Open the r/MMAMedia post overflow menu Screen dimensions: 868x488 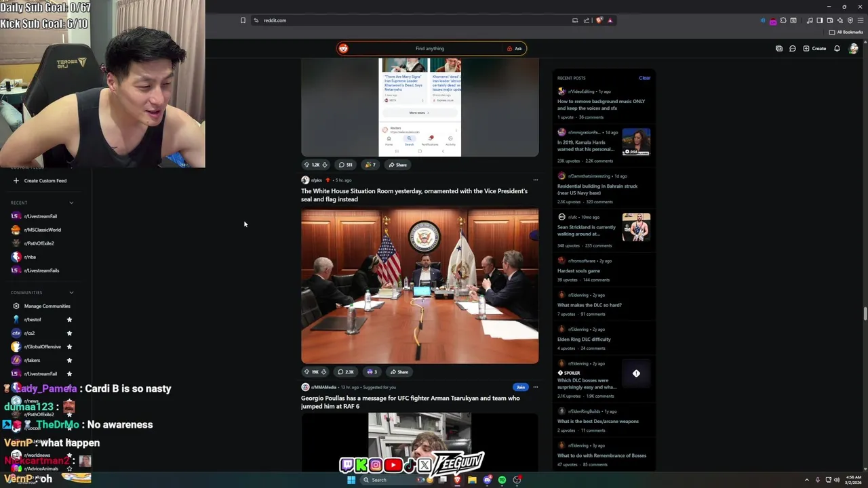(x=535, y=387)
